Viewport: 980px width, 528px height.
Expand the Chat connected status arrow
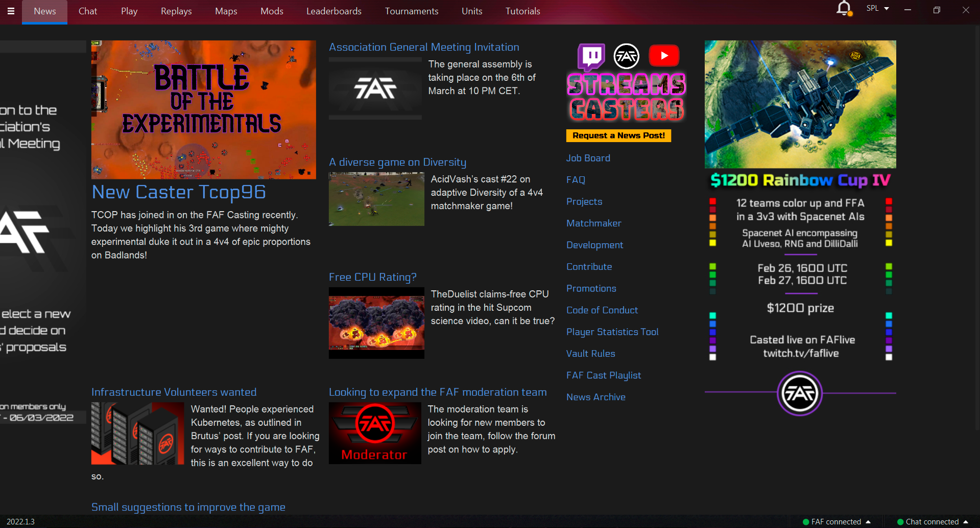966,522
